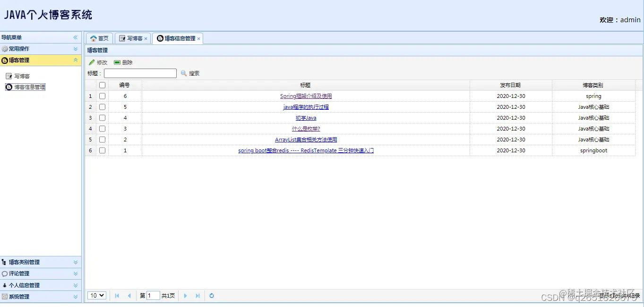Screen dimensions: 644x307
Task: Click the 写博客 sidebar icon
Action: (9, 76)
